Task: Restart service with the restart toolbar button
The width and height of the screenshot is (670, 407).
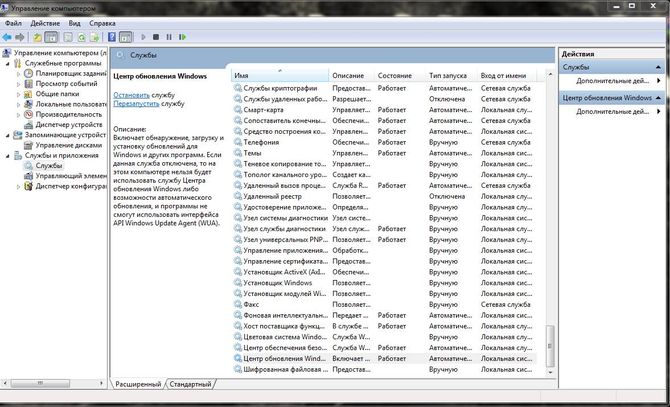Action: (x=182, y=37)
